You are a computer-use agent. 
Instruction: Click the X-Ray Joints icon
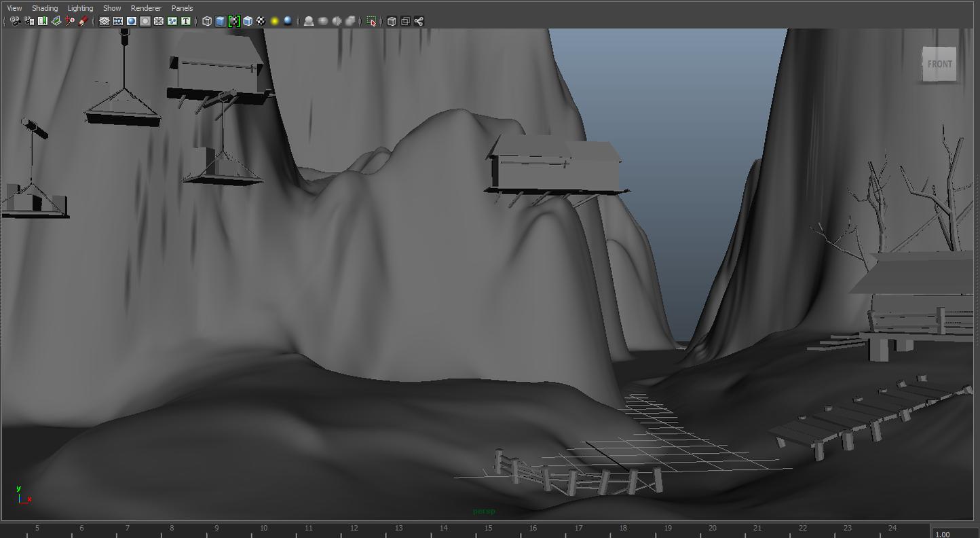click(419, 21)
